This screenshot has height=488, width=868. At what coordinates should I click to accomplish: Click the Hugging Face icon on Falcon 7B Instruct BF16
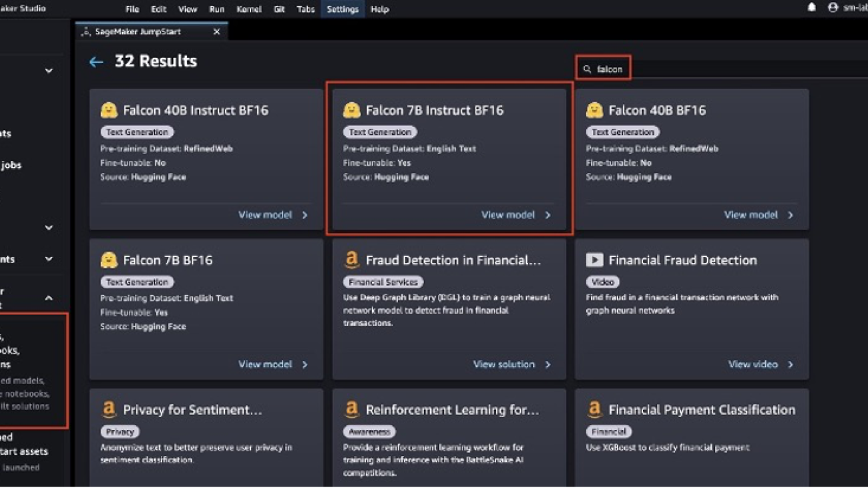(x=352, y=110)
